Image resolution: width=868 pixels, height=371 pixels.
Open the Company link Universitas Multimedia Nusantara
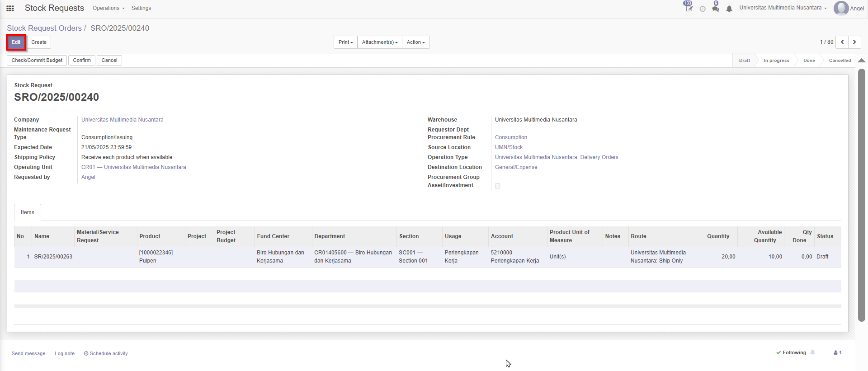click(123, 120)
